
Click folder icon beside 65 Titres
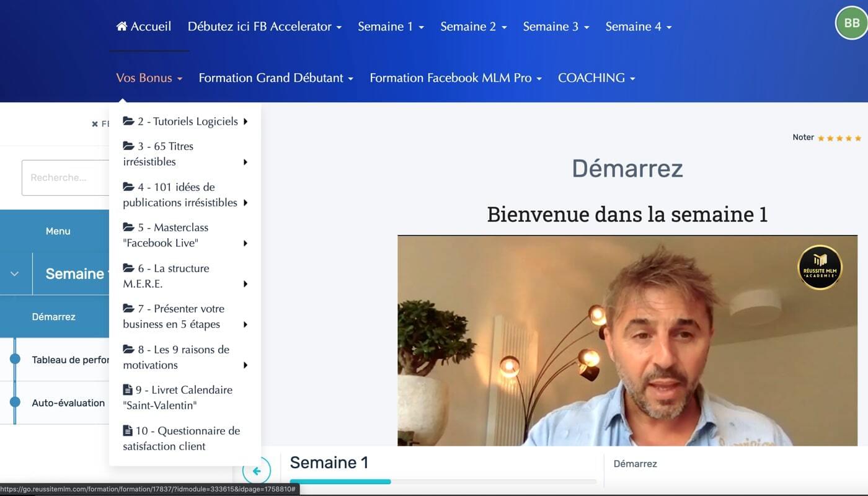coord(128,146)
